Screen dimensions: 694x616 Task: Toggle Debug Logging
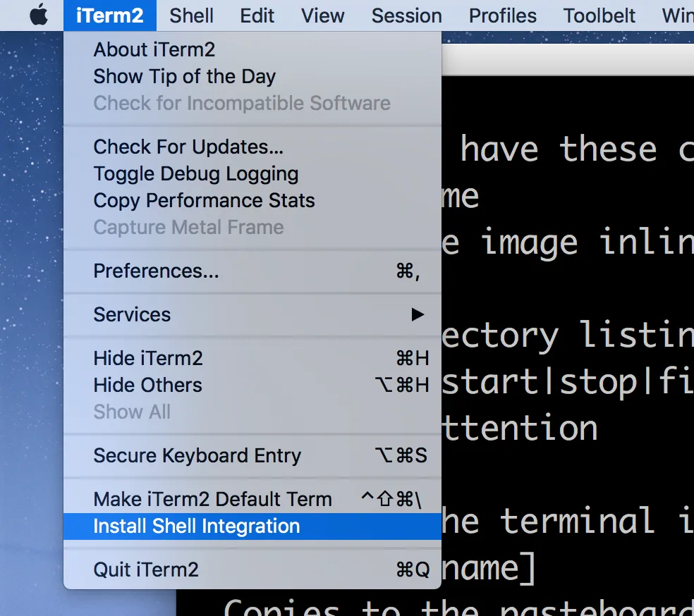(x=195, y=173)
